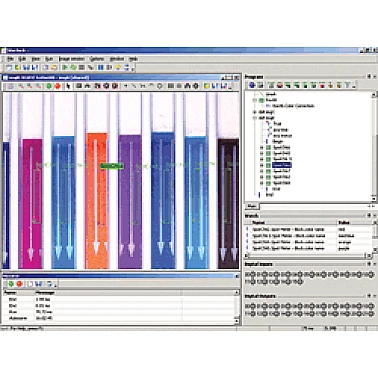Toggle Digital outputs indicator 21
This screenshot has width=378, height=378.
(x=370, y=314)
